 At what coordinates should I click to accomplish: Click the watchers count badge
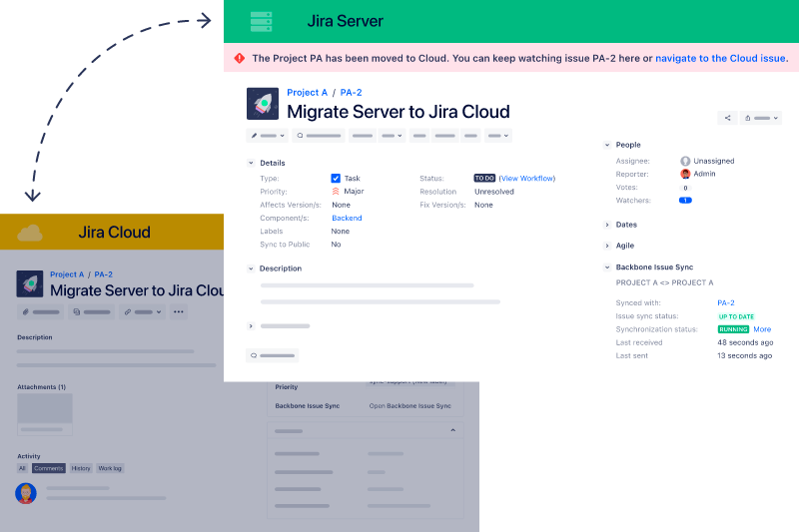[685, 200]
